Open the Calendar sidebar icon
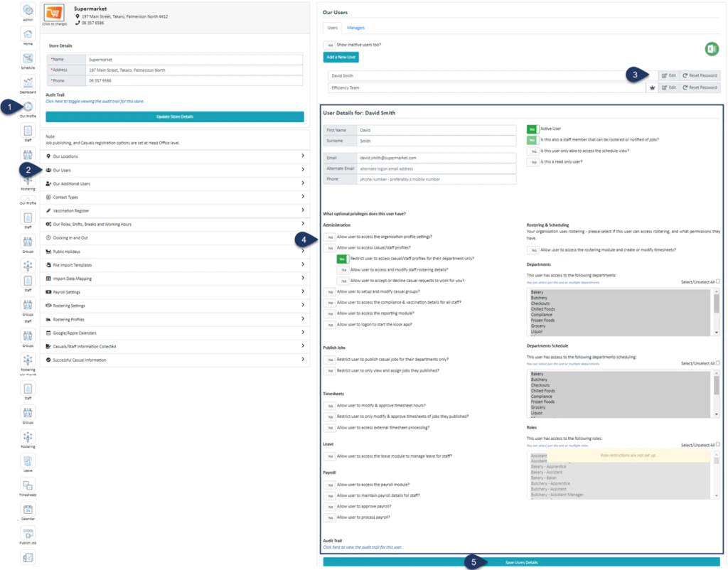The image size is (728, 570). [x=28, y=509]
